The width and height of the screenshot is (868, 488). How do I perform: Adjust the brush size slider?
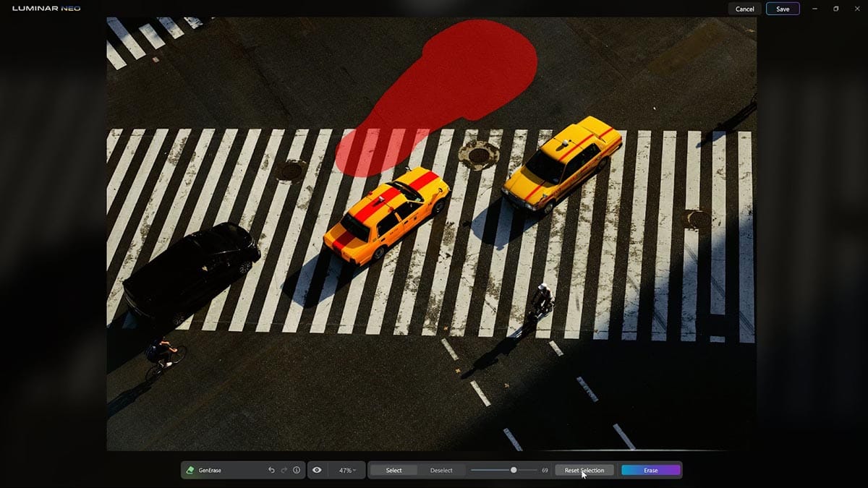504,470
